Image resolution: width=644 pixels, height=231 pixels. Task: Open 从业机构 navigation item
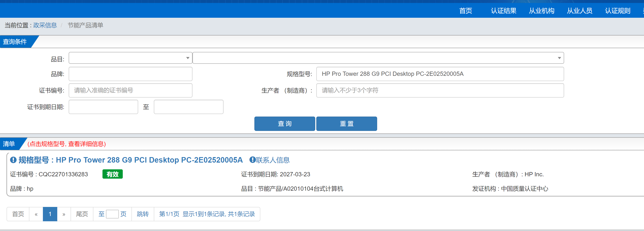tap(542, 11)
